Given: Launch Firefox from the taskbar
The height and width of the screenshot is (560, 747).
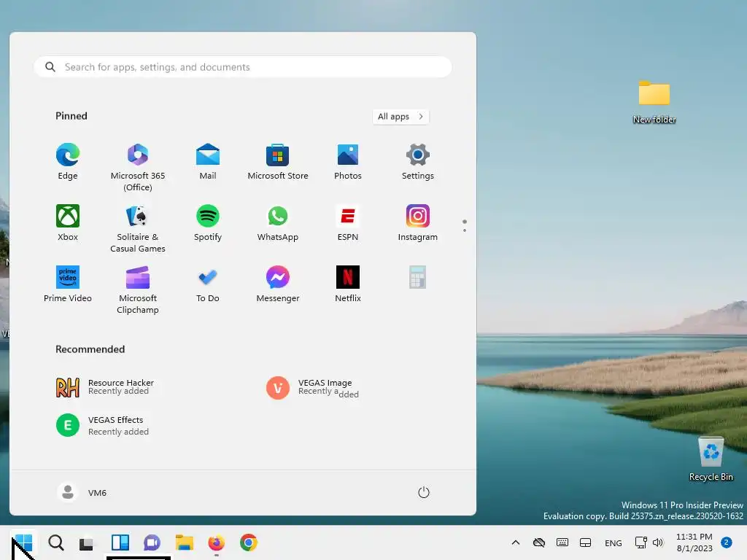Looking at the screenshot, I should (216, 542).
